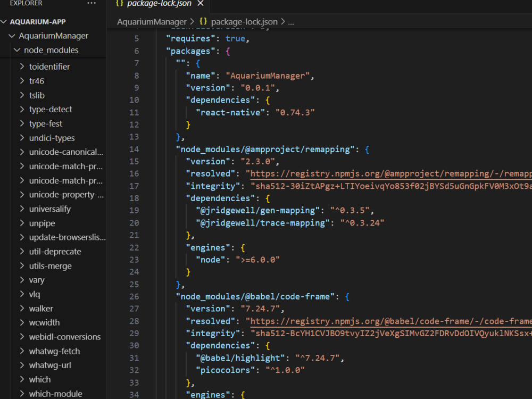Click the "7.24.7" version value on line 27
The width and height of the screenshot is (532, 399).
click(260, 309)
